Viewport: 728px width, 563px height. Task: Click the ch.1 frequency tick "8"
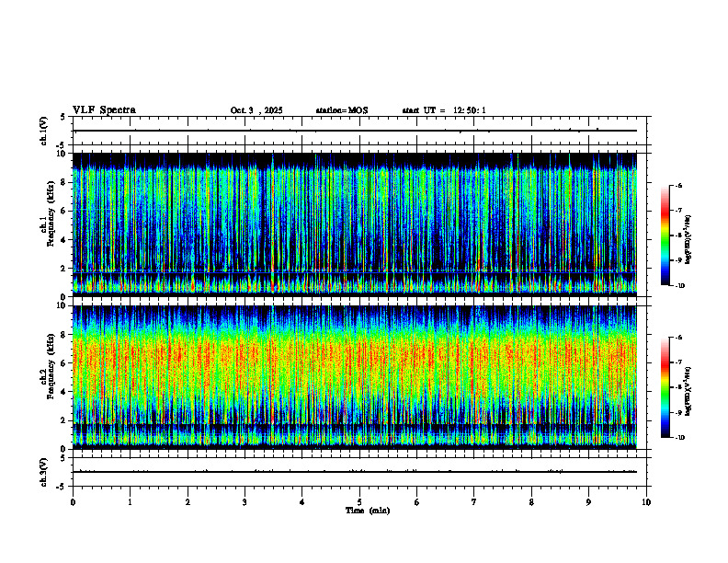pyautogui.click(x=65, y=182)
